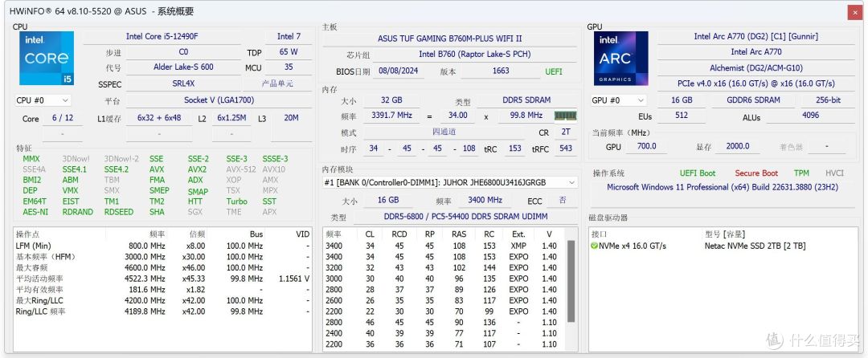
Task: Click the 3391.7 MHz memory frequency
Action: pyautogui.click(x=391, y=116)
